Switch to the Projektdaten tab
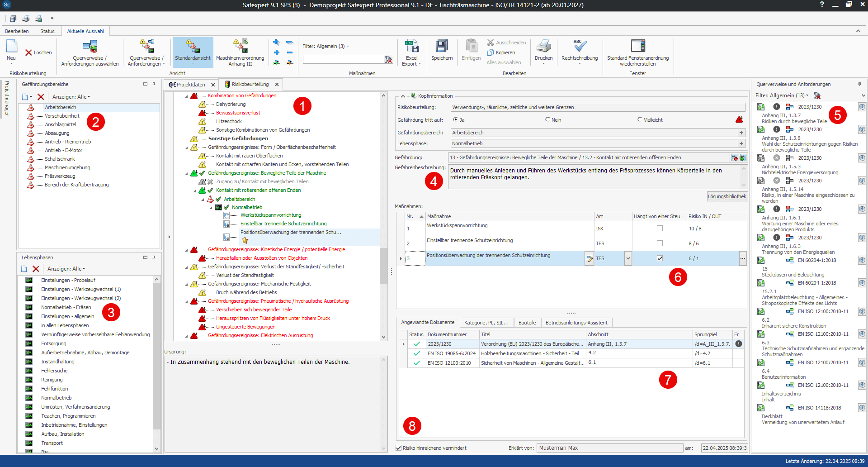The image size is (868, 467). coord(190,85)
